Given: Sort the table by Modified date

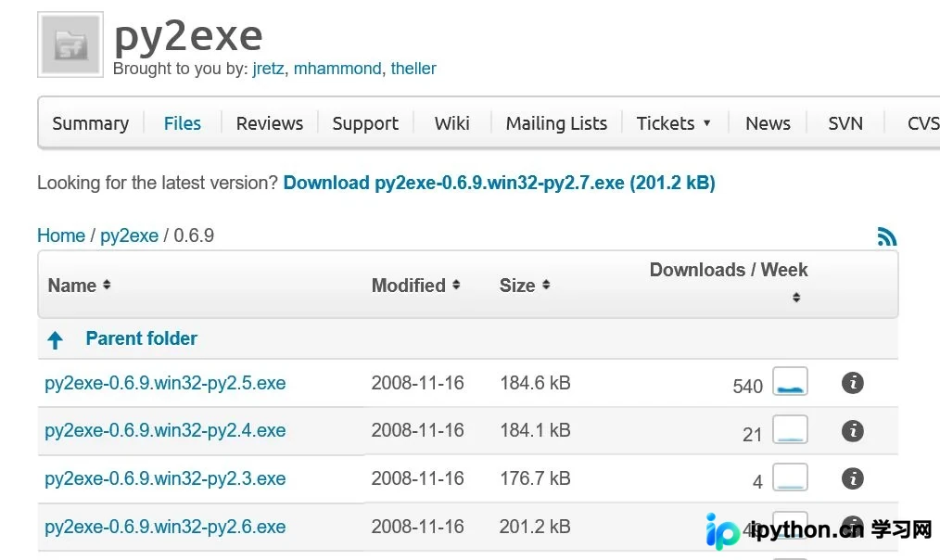Looking at the screenshot, I should 415,286.
